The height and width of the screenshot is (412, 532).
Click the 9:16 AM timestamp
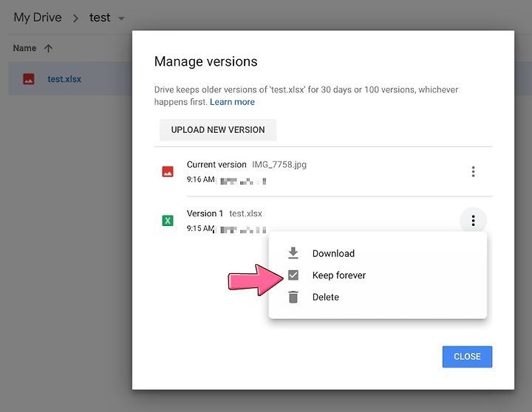coord(200,179)
